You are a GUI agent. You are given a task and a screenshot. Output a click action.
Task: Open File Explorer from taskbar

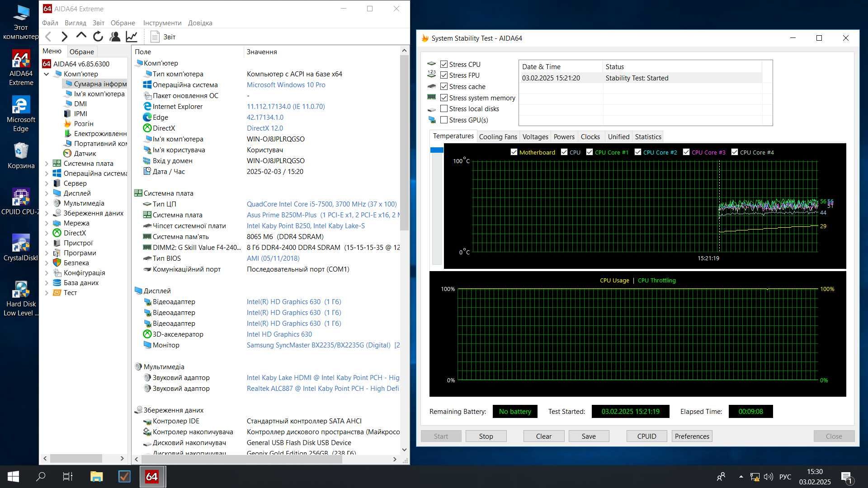coord(96,476)
